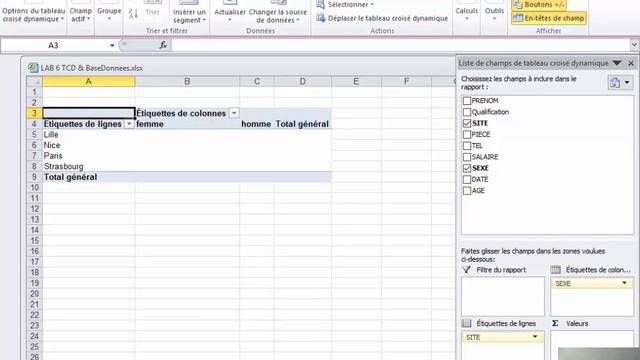640x360 pixels.
Task: Click the 'Total général' header cell in column D
Action: tap(302, 124)
